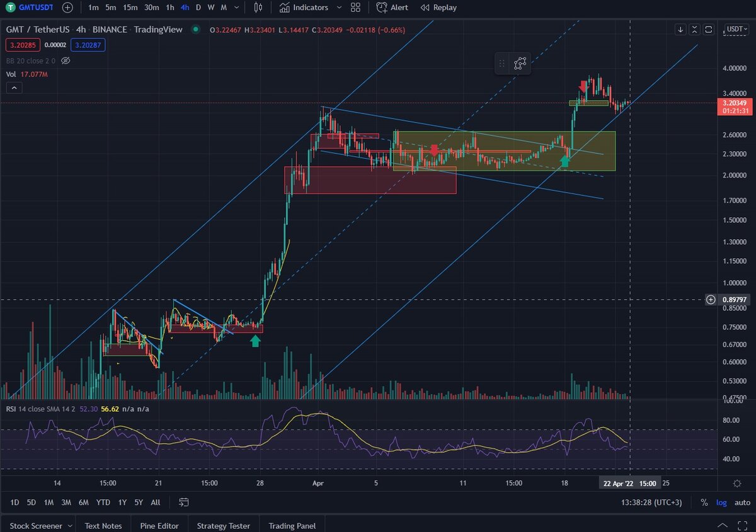
Task: Click the Vol indicator legend
Action: coord(26,74)
